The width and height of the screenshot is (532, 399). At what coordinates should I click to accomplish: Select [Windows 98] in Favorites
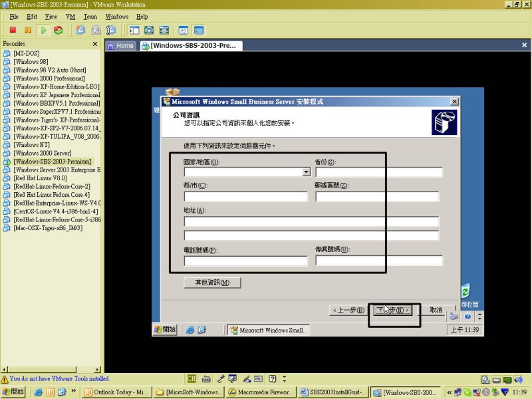31,62
